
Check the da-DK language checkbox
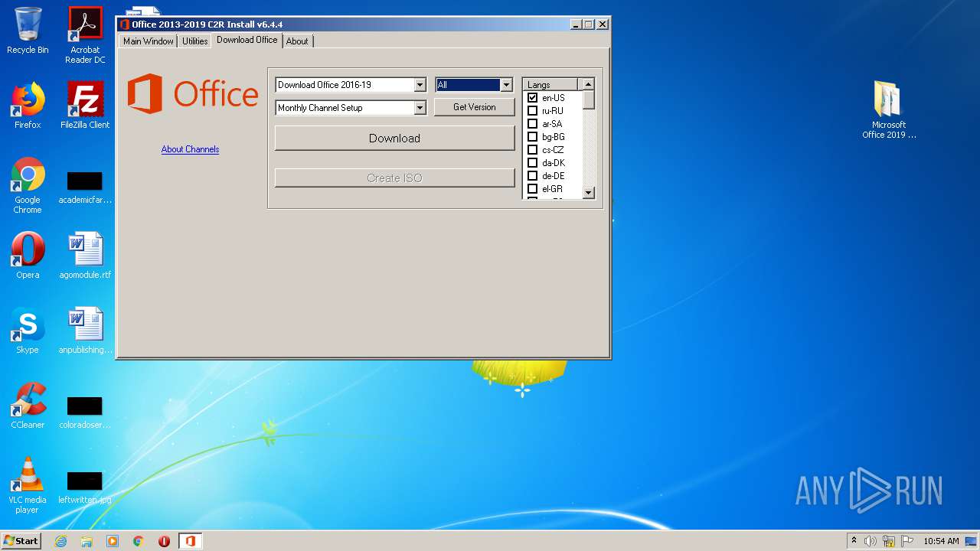tap(533, 163)
